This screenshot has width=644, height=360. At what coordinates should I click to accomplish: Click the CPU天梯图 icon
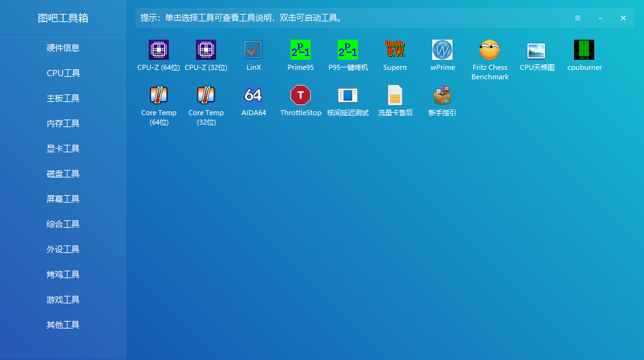[537, 50]
